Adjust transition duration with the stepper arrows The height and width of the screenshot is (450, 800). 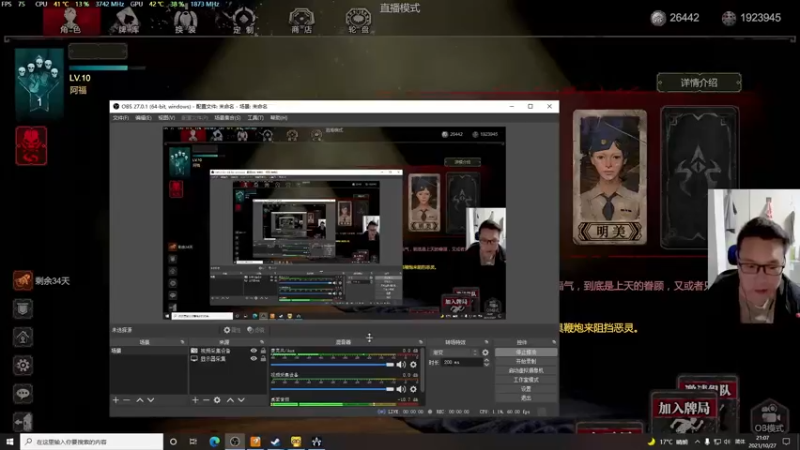[486, 362]
